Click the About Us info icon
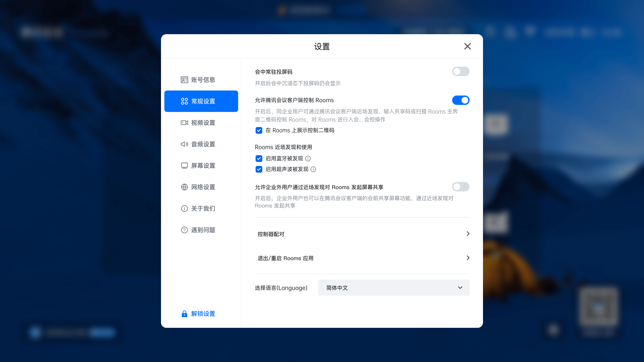Screen dimensions: 644x362 [x=184, y=209]
